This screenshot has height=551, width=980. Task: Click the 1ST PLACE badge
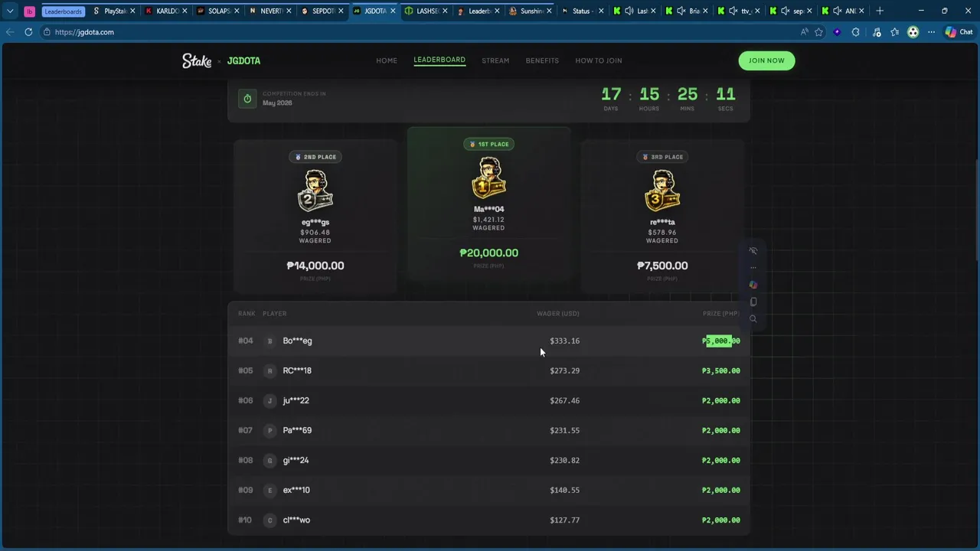[488, 144]
